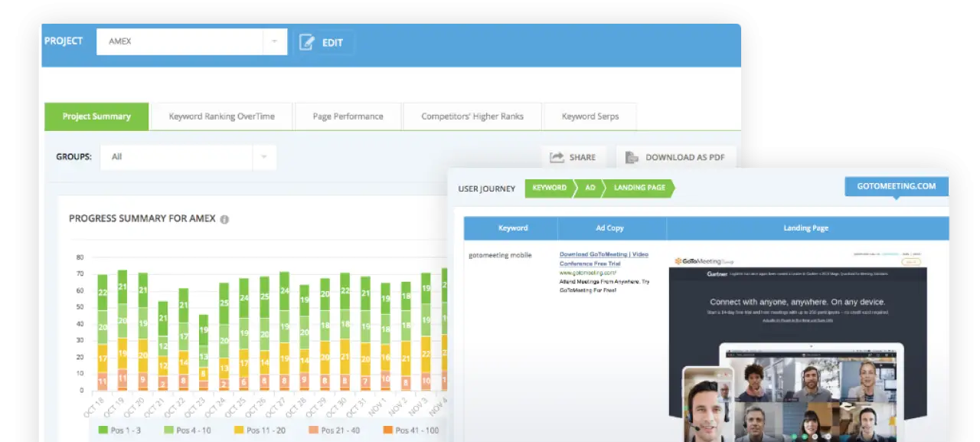980x442 pixels.
Task: Click the www.gotomeeting.com ad URL
Action: click(x=588, y=273)
